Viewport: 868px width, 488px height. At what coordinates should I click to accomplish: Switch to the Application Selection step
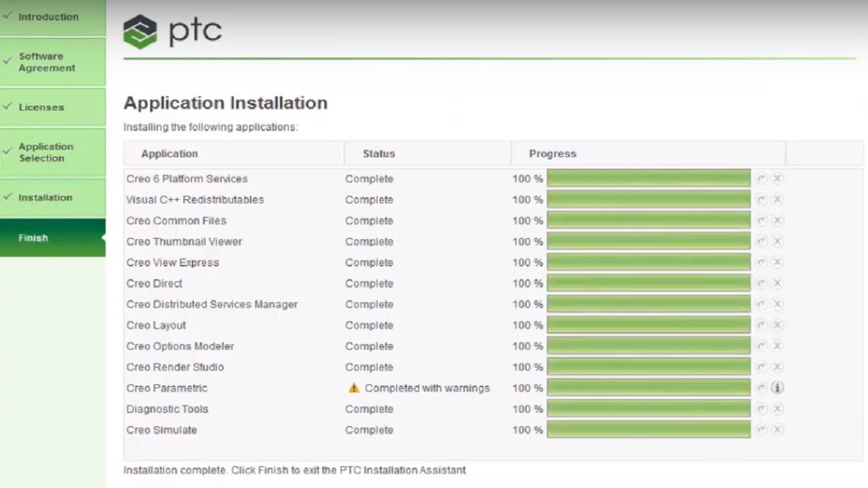click(53, 152)
